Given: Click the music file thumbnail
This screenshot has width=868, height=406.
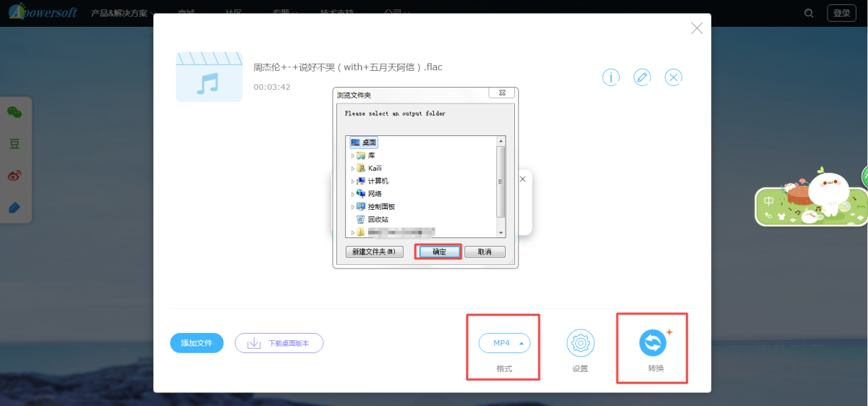Looking at the screenshot, I should pos(209,77).
